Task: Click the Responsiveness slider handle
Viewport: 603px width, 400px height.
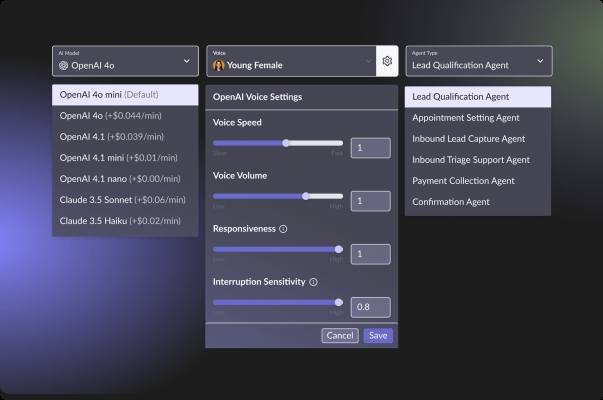Action: 339,249
